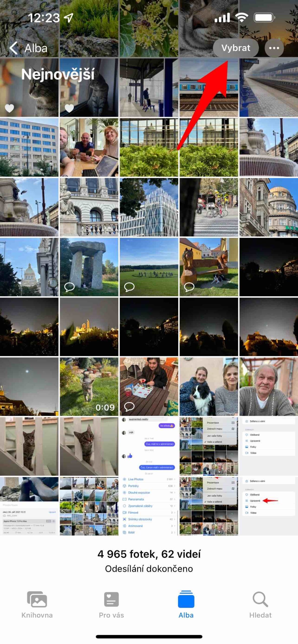This screenshot has width=298, height=644.
Task: Switch to the Pro vás tab
Action: (x=111, y=604)
